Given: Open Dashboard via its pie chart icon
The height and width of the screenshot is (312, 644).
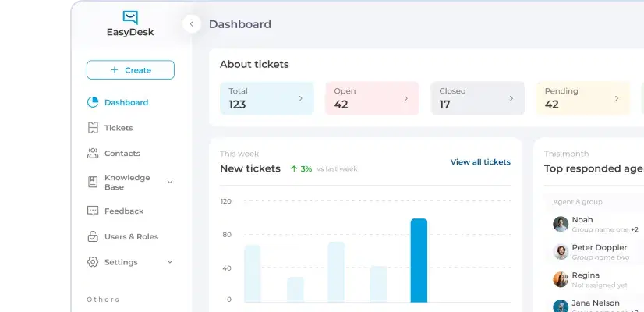Looking at the screenshot, I should 93,102.
